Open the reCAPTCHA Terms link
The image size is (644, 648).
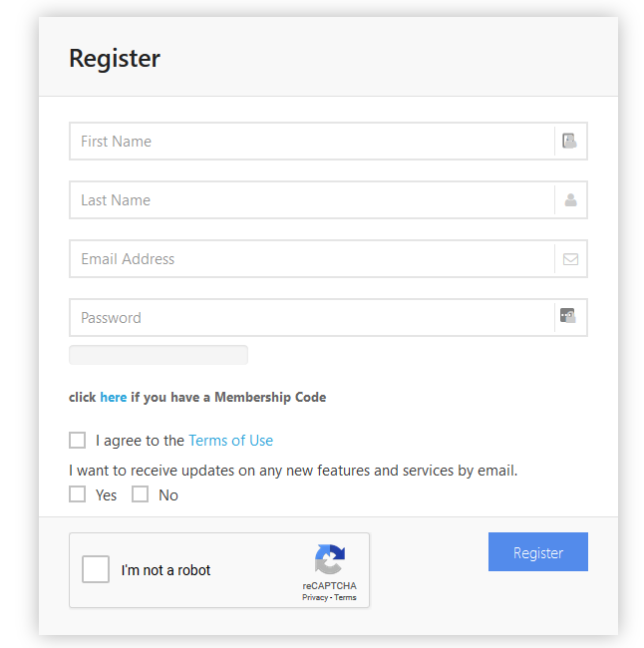(345, 597)
